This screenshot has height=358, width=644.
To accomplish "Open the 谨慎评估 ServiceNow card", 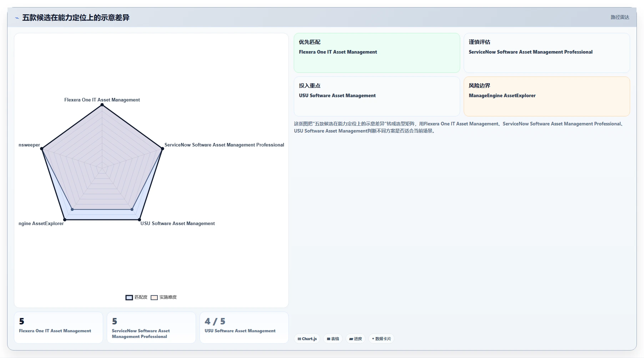I will [x=547, y=53].
